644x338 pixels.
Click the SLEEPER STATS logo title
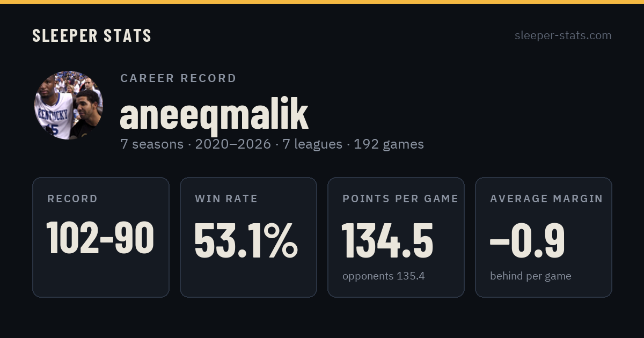92,35
